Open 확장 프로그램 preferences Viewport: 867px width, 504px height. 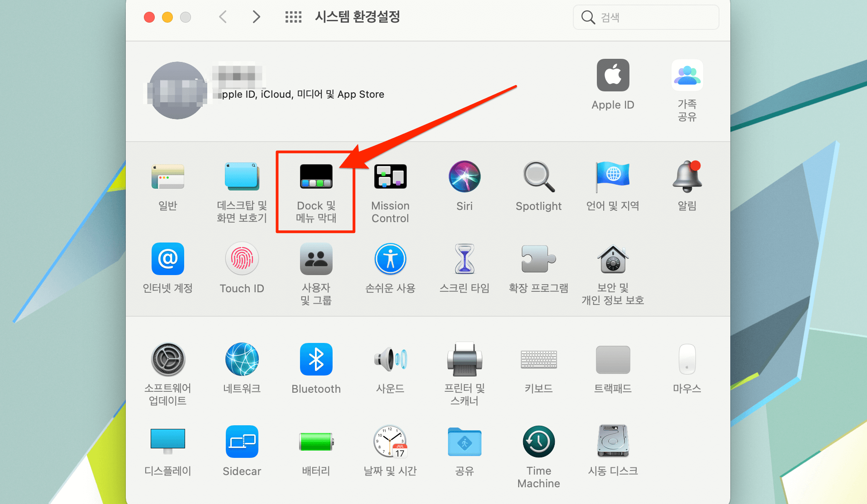coord(538,259)
